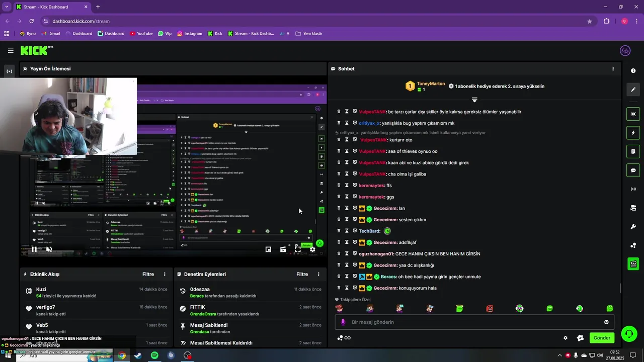
Task: Open chat settings gear near Gönder
Action: tap(566, 338)
